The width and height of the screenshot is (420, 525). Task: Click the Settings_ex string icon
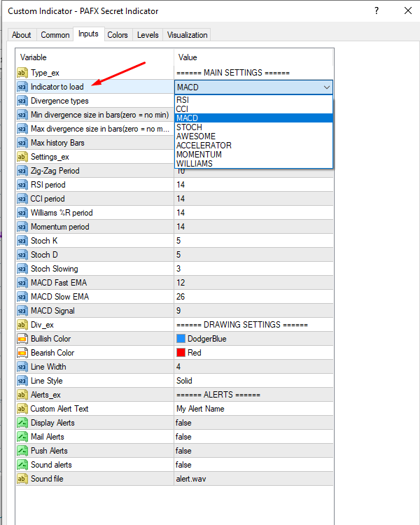(x=22, y=157)
